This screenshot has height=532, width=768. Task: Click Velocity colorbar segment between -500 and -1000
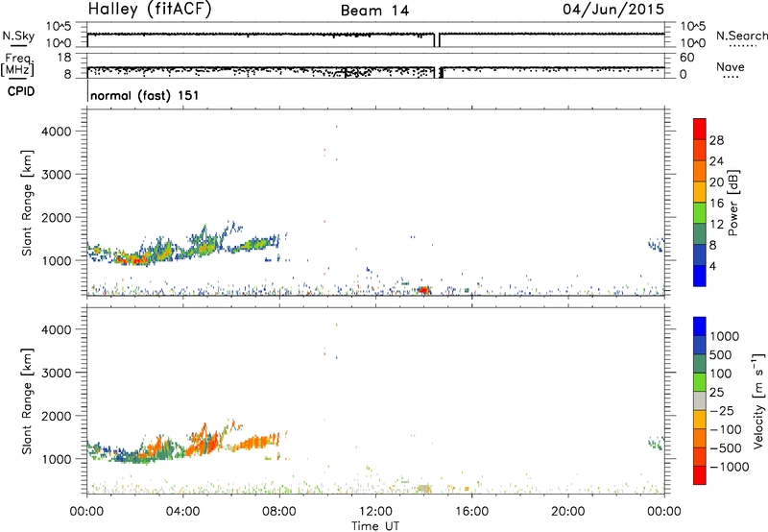(700, 456)
